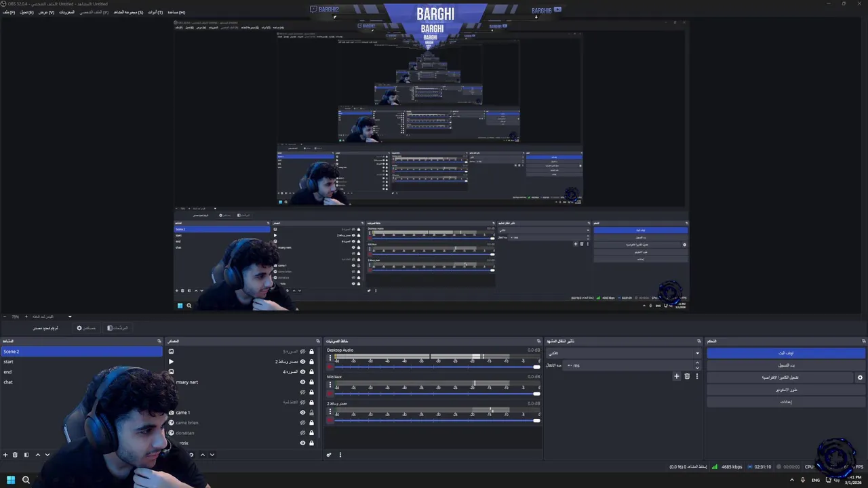
Task: Open the preview scaling mode dropdown arrow
Action: [x=69, y=317]
